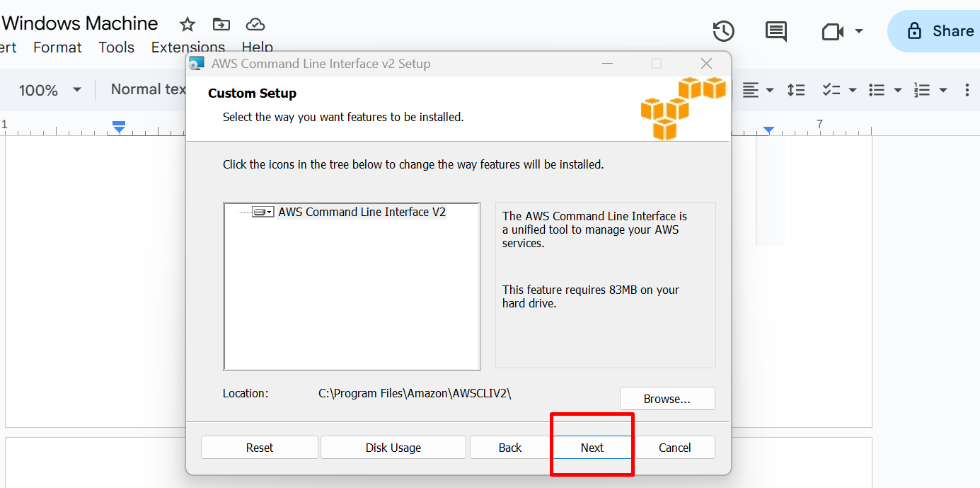Screen dimensions: 980x488
Task: Open the comments history icon
Action: (776, 31)
